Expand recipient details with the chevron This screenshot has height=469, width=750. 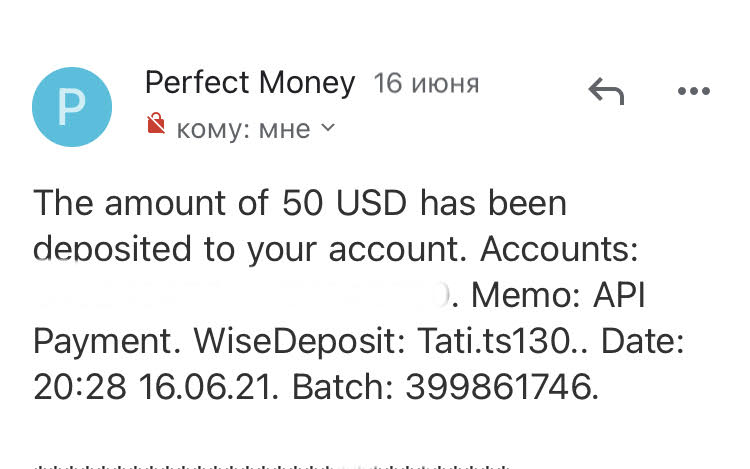click(327, 128)
